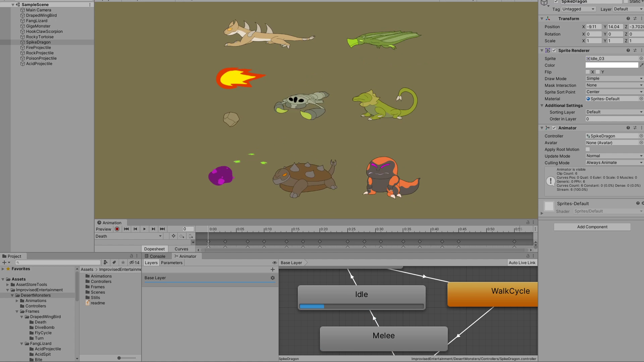Open the Death clip dropdown
Viewport: 644px width, 362px height.
point(129,236)
